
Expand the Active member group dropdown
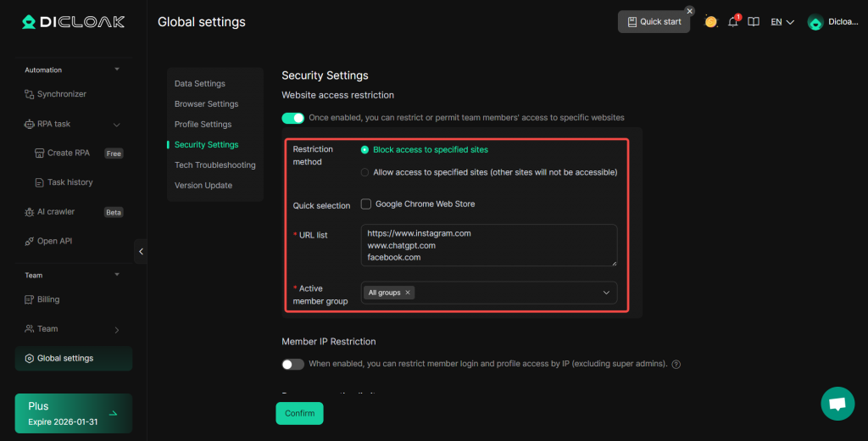[606, 293]
